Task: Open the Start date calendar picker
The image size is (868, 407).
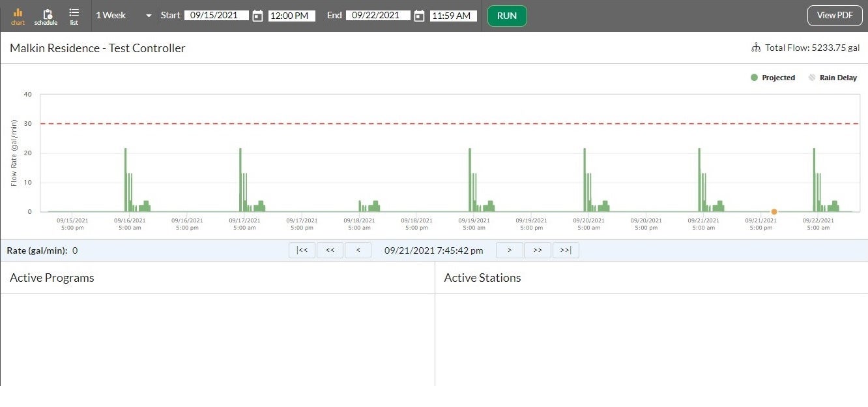Action: (x=257, y=16)
